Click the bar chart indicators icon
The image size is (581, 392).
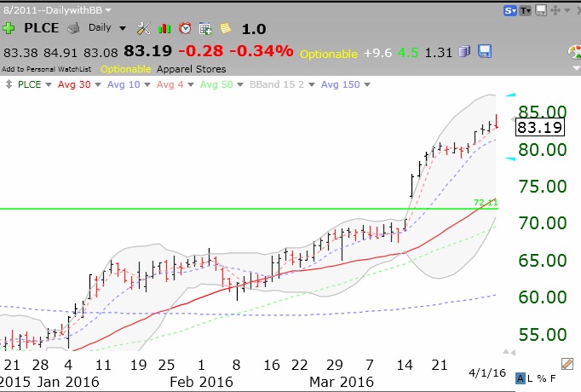coord(164,28)
